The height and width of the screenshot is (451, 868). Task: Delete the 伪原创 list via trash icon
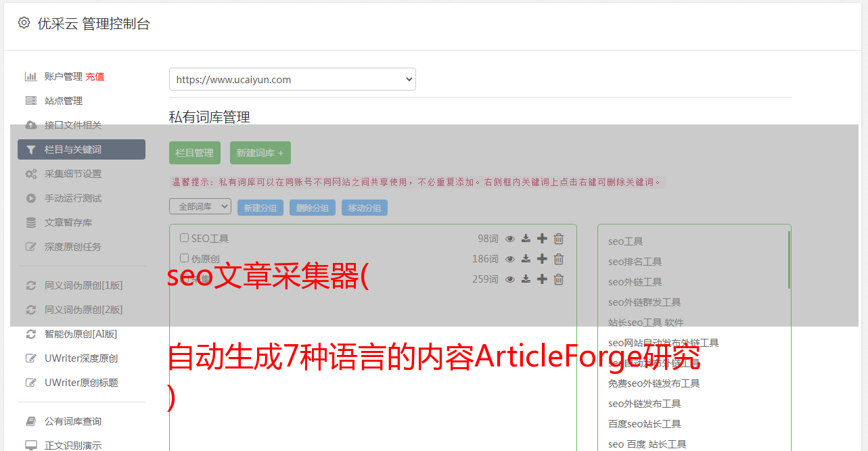pyautogui.click(x=559, y=259)
